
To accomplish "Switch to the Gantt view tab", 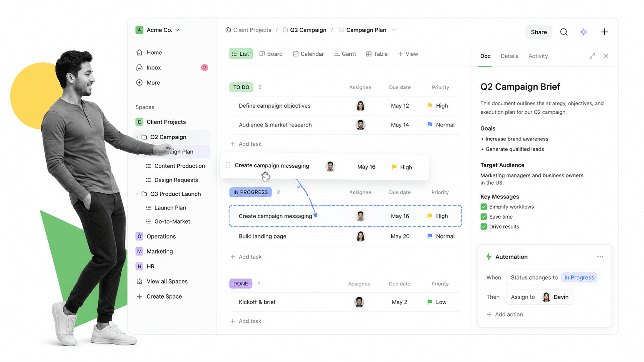I will [345, 54].
